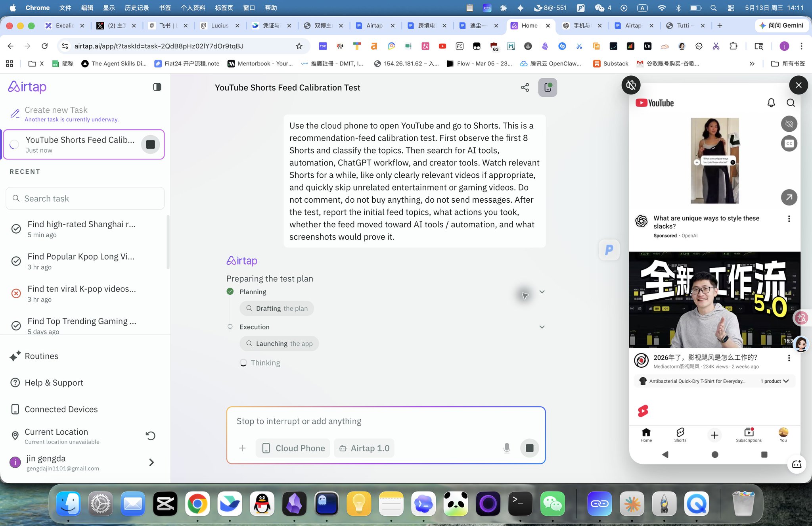This screenshot has width=812, height=526.
Task: Open the Shorts tab in YouTube
Action: click(x=680, y=435)
